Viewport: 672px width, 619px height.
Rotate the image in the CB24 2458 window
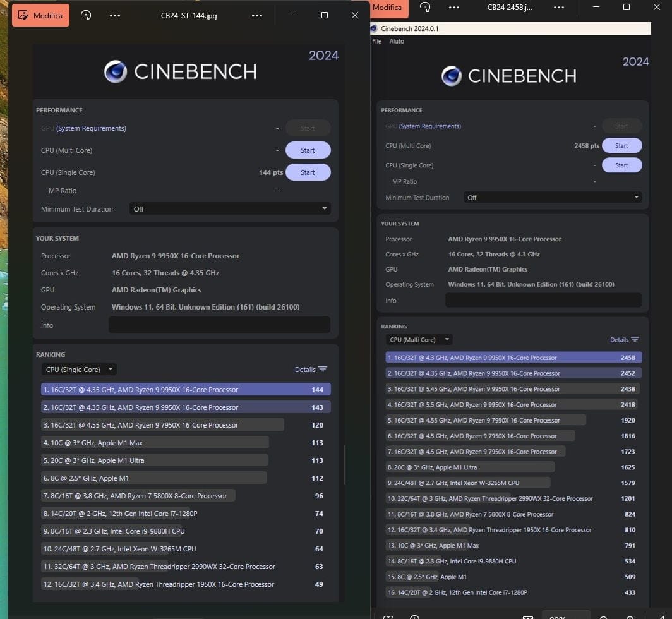tap(424, 7)
